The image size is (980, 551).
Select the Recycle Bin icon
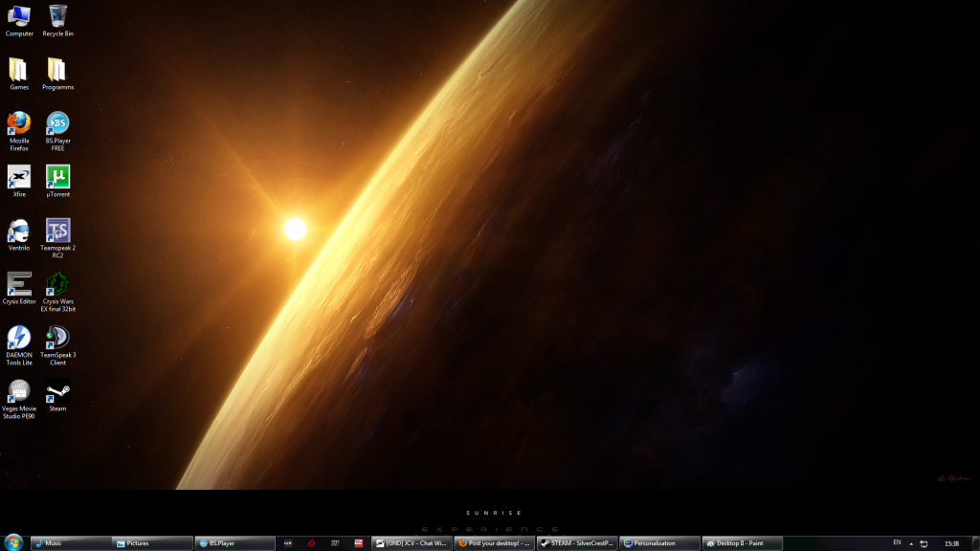pyautogui.click(x=58, y=17)
